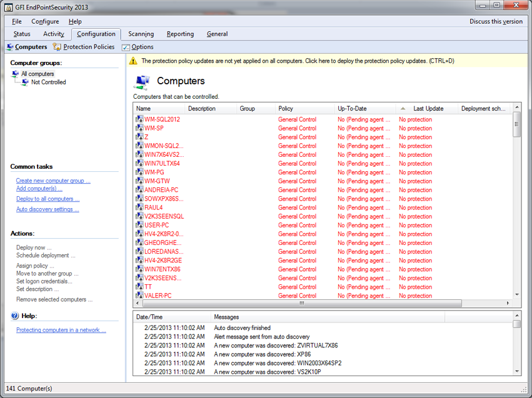Click Deploy to all computers link
Screen dimensions: 532x398
coord(48,199)
